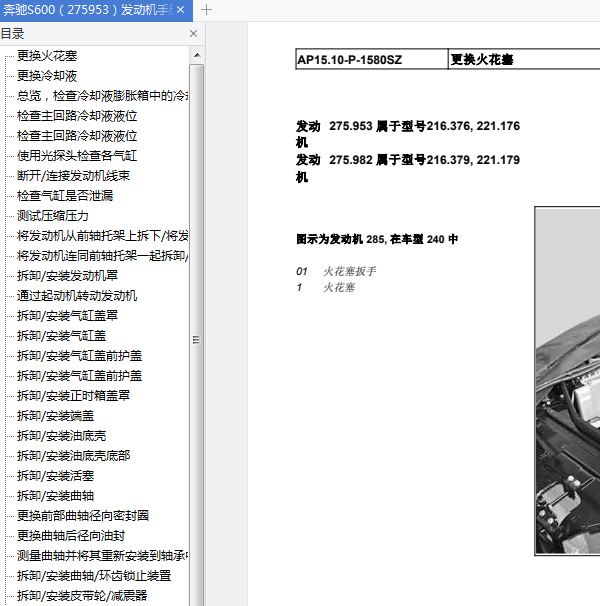Viewport: 600px width, 606px height.
Task: Select 拆卸/安装气缸盖 entry
Action: (x=61, y=336)
